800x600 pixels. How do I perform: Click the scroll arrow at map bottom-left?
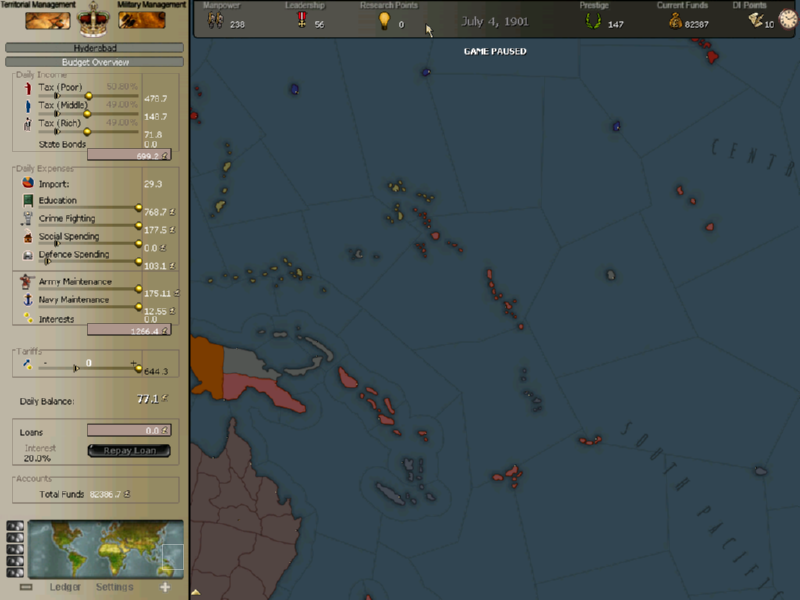195,592
